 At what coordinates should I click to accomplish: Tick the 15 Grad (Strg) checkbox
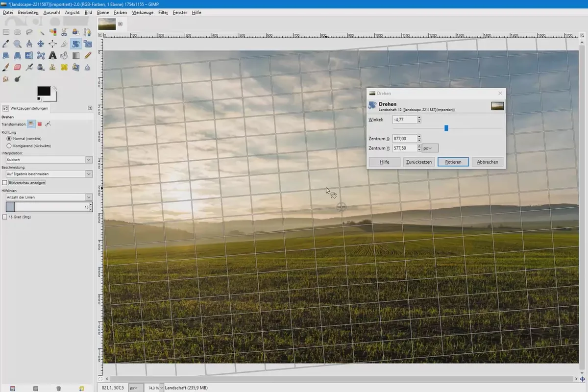tap(5, 217)
